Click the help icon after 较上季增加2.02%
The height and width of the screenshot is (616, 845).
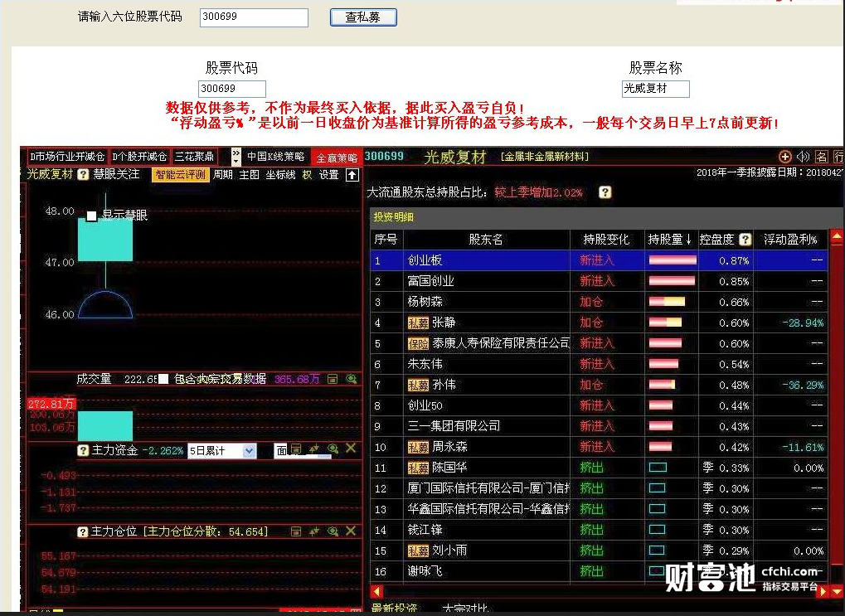point(605,192)
